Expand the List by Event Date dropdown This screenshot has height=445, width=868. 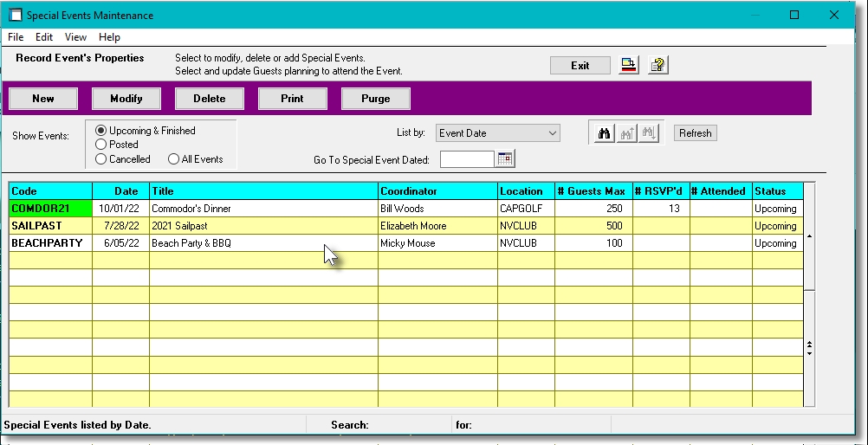[553, 133]
